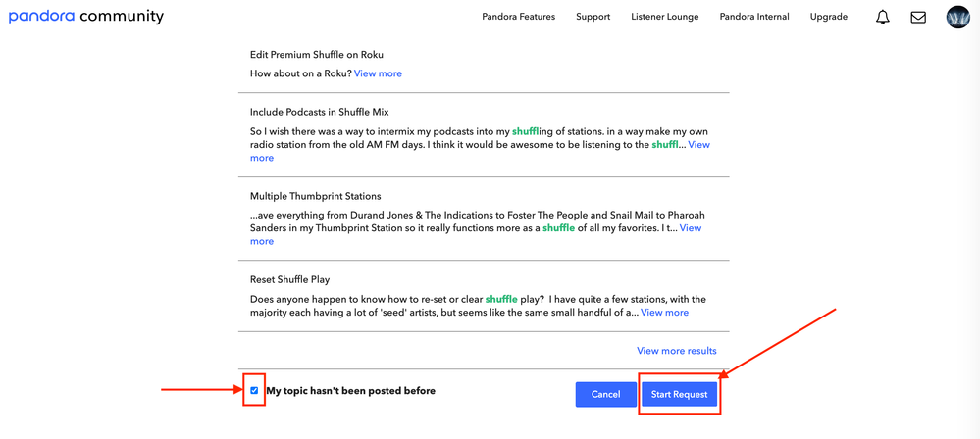Open the messages envelope icon
The height and width of the screenshot is (439, 980).
point(918,17)
